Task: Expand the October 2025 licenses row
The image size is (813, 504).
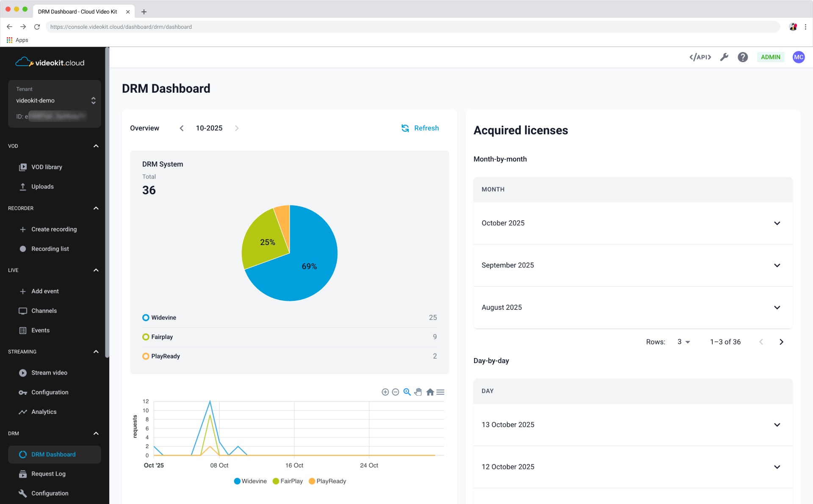Action: pyautogui.click(x=777, y=223)
